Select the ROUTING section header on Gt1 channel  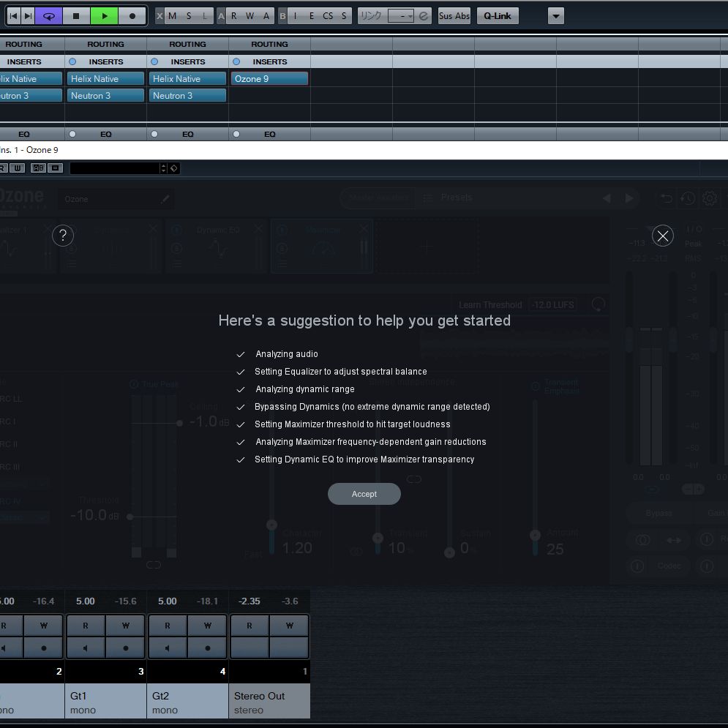pyautogui.click(x=106, y=44)
